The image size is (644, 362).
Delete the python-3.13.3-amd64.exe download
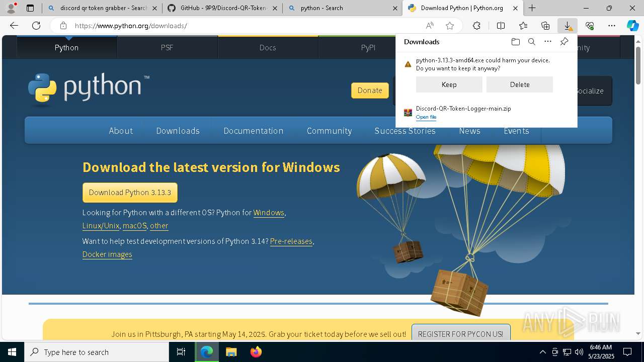coord(519,84)
